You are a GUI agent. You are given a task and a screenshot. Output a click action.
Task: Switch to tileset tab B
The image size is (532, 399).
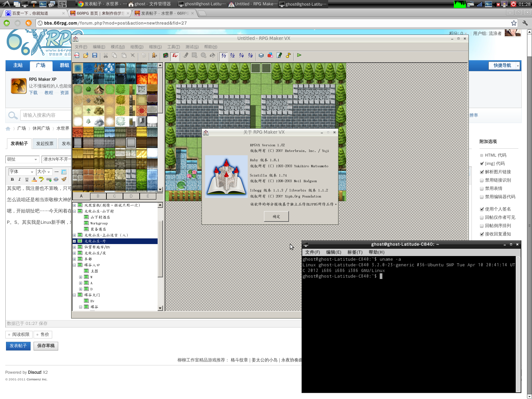pyautogui.click(x=98, y=196)
